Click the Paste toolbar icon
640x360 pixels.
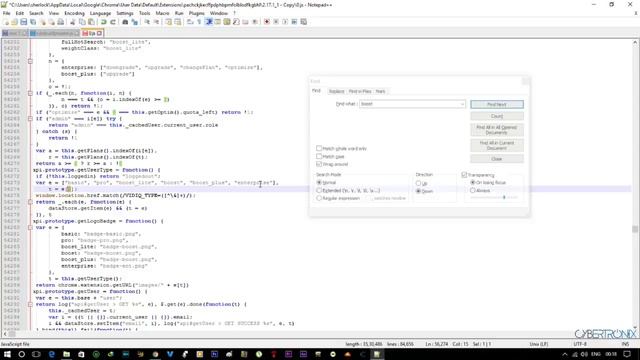pos(91,22)
